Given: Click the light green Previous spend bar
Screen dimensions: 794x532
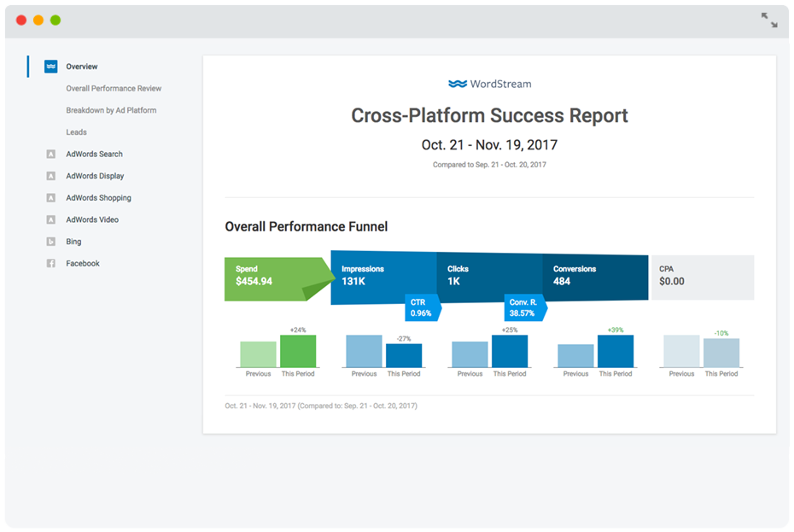Looking at the screenshot, I should (x=258, y=354).
